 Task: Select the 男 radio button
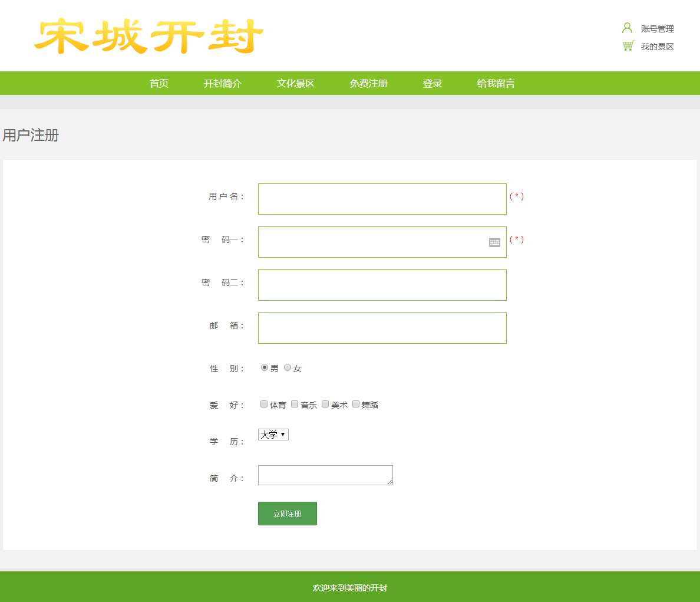tap(264, 367)
